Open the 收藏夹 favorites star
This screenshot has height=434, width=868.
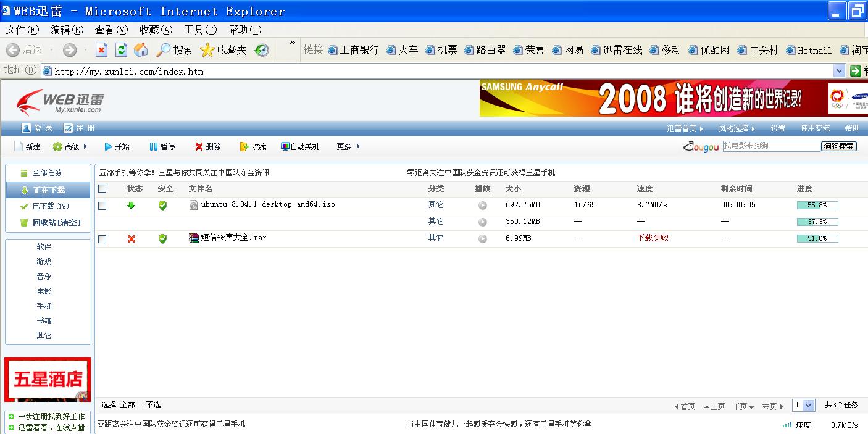tap(223, 50)
